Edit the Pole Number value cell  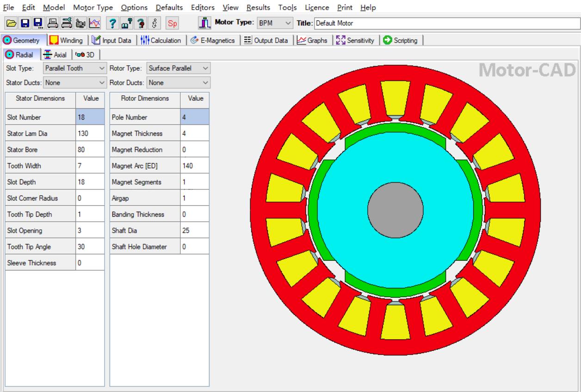194,117
